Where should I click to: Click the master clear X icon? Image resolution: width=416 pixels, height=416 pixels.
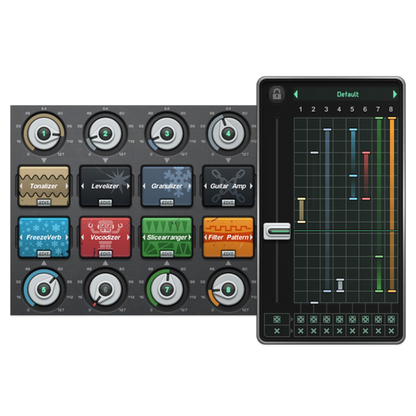(x=277, y=331)
